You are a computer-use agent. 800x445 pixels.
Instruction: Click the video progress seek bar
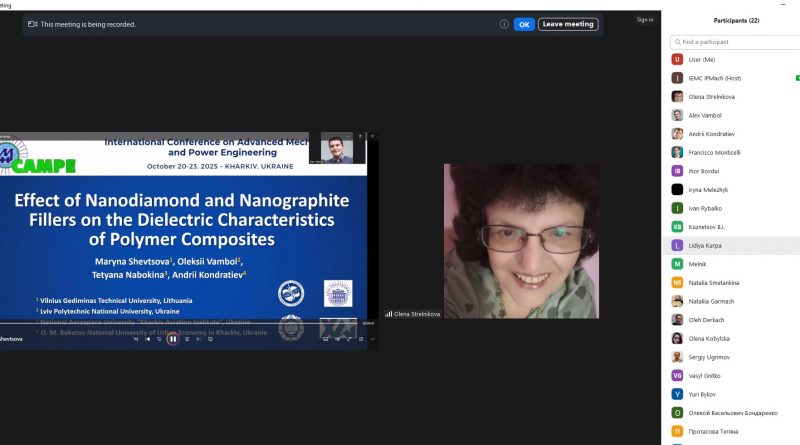click(x=180, y=322)
